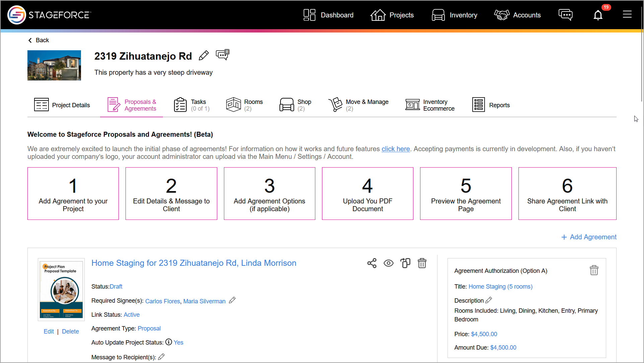Follow the 'click here' information link
Screen dimensions: 644x363
tap(396, 149)
